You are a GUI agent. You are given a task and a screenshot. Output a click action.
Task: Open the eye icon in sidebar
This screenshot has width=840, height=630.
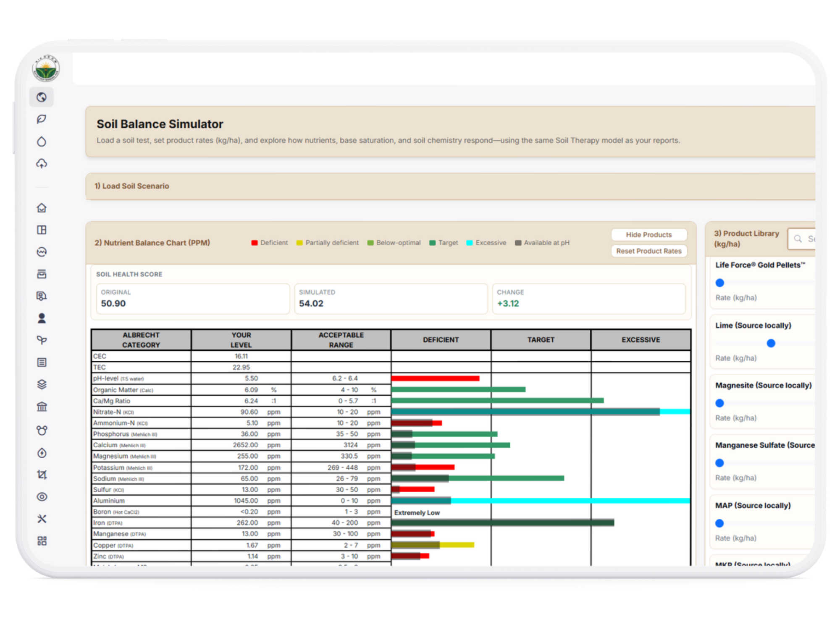click(42, 497)
